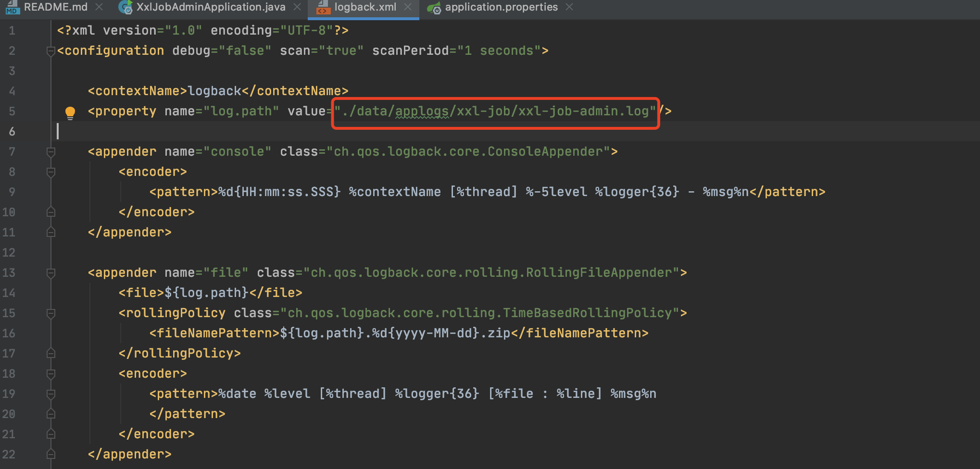Viewport: 980px width, 469px height.
Task: Click the RollingFileAppender class value
Action: coord(491,273)
